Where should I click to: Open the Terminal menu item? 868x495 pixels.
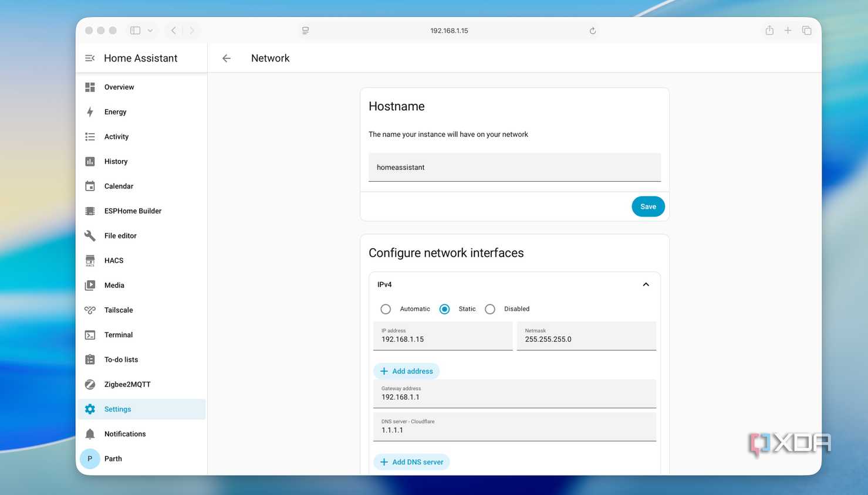(141, 335)
